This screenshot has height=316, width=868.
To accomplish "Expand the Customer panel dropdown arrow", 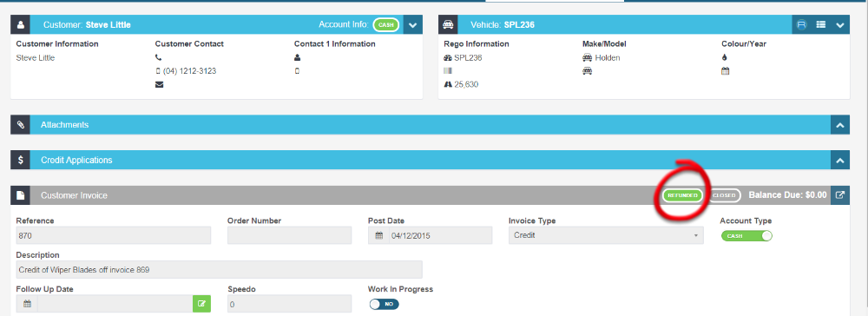I will click(x=413, y=25).
